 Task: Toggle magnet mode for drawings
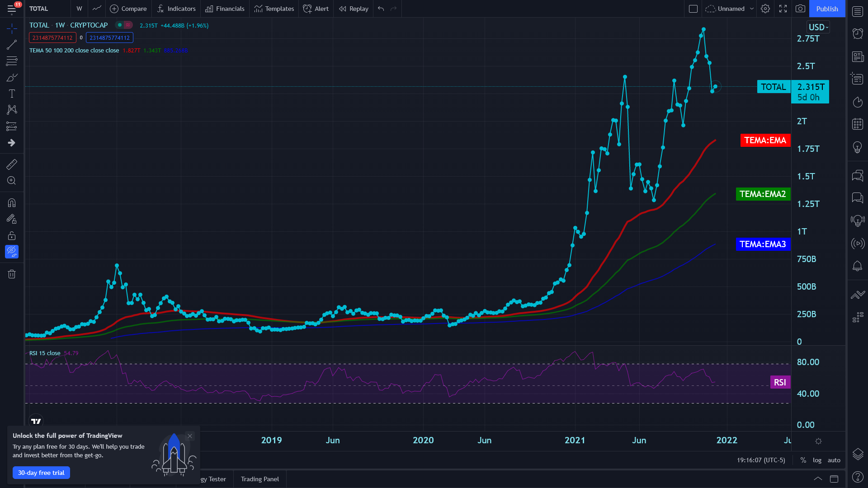(x=12, y=202)
